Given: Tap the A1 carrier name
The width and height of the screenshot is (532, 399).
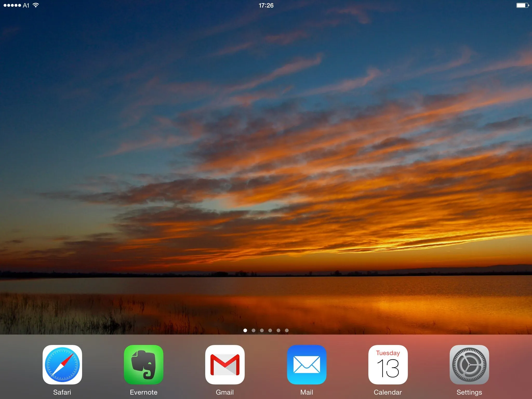Looking at the screenshot, I should click(x=26, y=5).
